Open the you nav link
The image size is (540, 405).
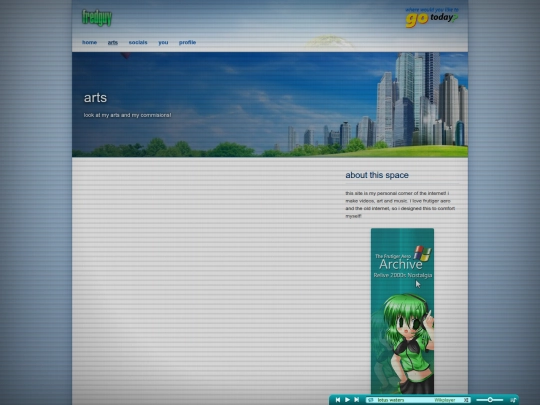(x=163, y=42)
